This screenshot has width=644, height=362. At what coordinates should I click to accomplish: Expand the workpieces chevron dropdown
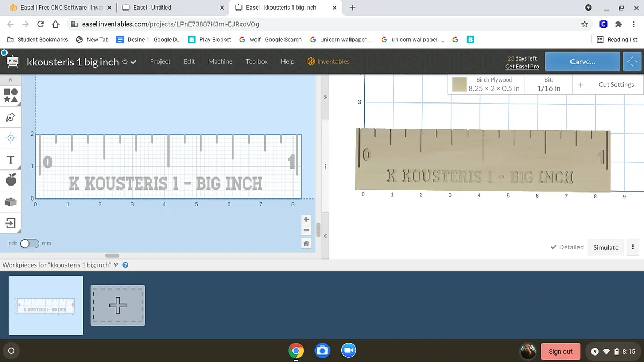click(116, 265)
